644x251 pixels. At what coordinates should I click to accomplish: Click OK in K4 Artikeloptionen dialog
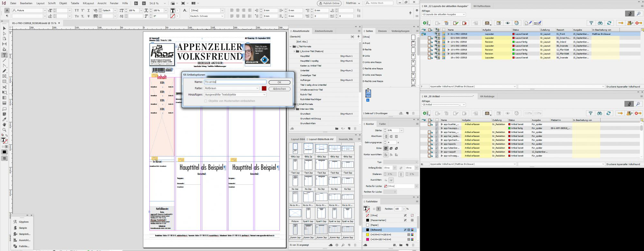(279, 82)
